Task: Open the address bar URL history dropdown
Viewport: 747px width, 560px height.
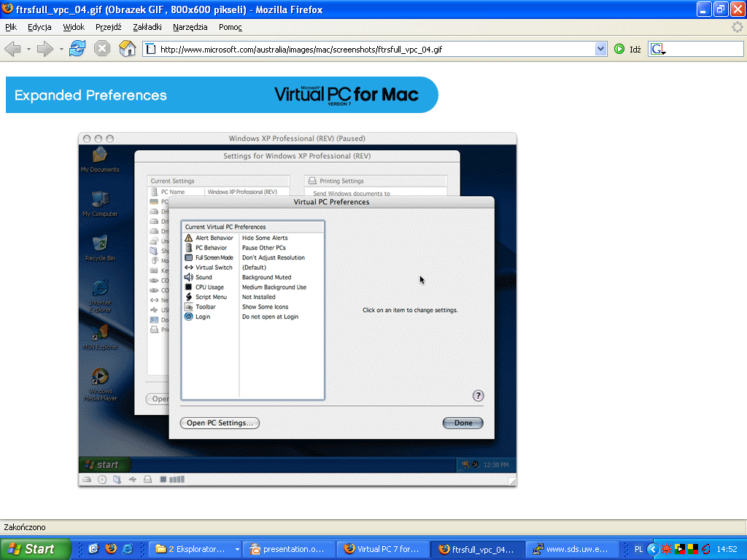Action: pyautogui.click(x=600, y=49)
